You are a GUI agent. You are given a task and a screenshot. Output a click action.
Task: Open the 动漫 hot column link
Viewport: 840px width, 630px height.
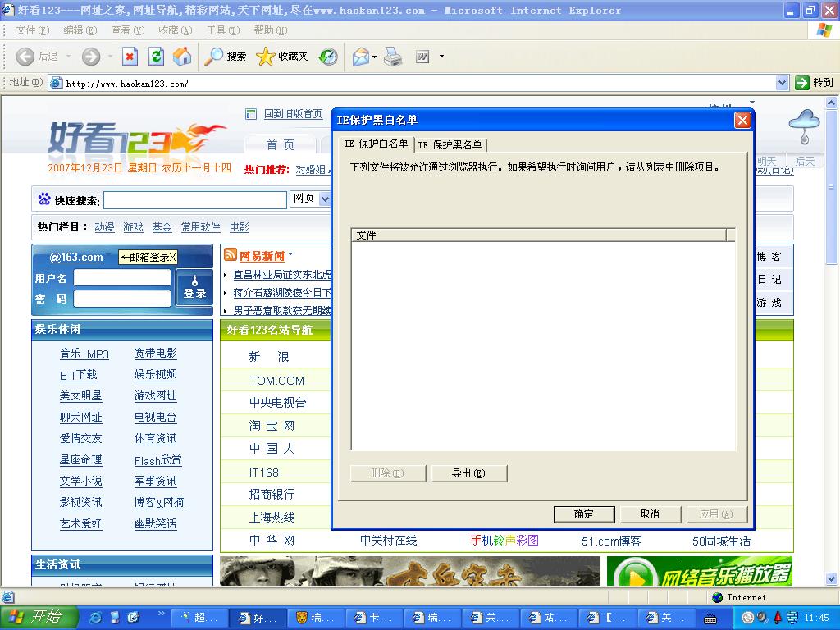tap(104, 227)
